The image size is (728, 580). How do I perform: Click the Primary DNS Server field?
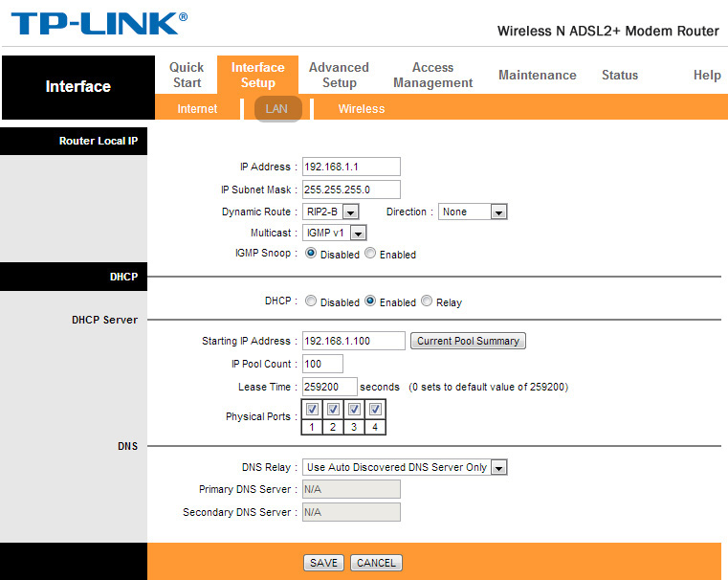[x=351, y=489]
